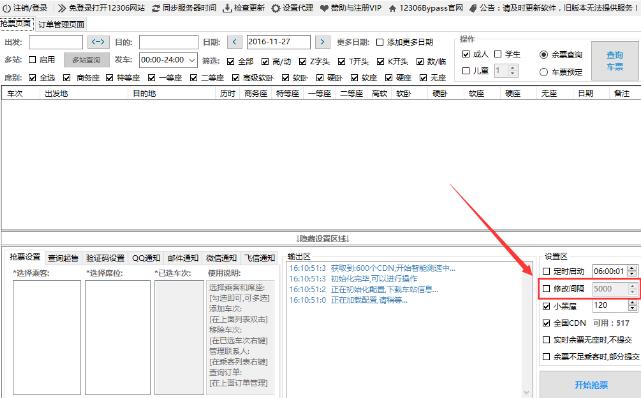Toggle the 筛选 全部 checkbox
Image resolution: width=641 pixels, height=398 pixels.
(x=231, y=61)
